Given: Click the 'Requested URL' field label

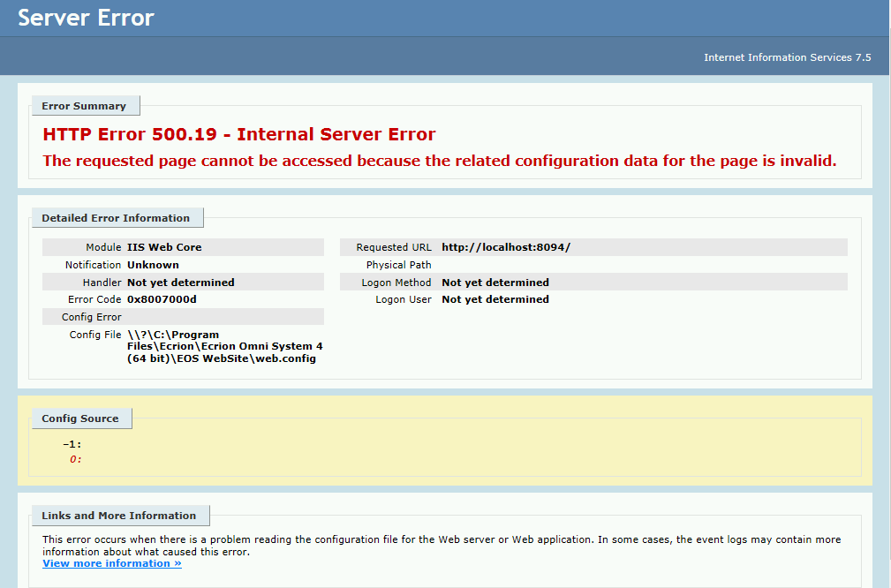Looking at the screenshot, I should [x=394, y=247].
